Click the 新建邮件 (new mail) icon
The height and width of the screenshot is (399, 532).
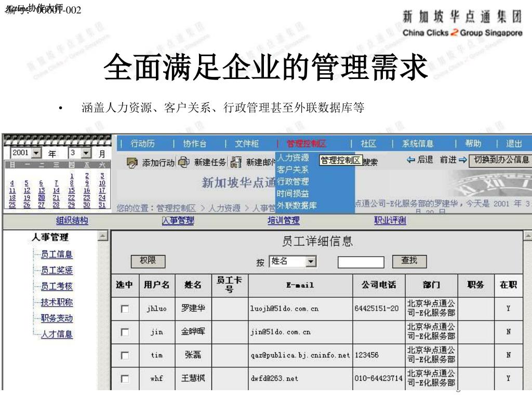236,163
